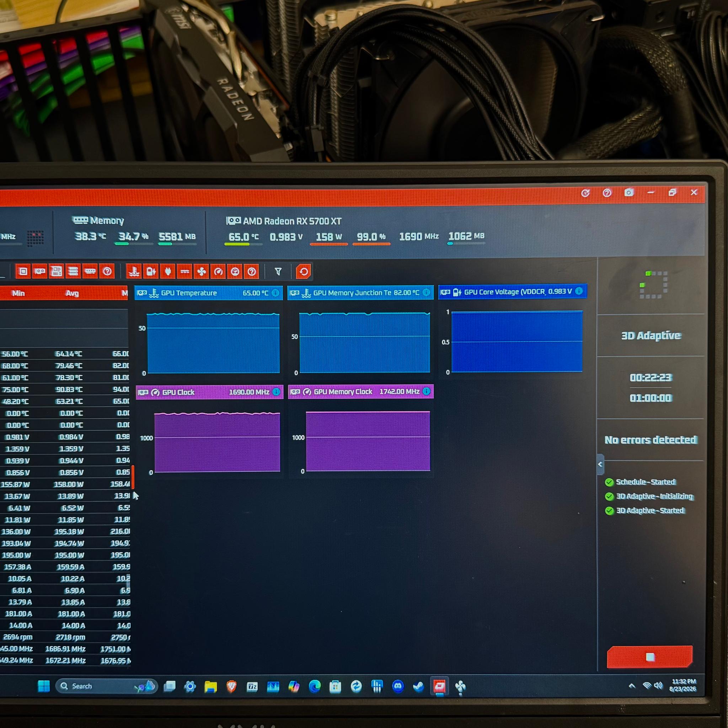Open info for the GPU Core Voltage graph
728x728 pixels.
click(579, 291)
